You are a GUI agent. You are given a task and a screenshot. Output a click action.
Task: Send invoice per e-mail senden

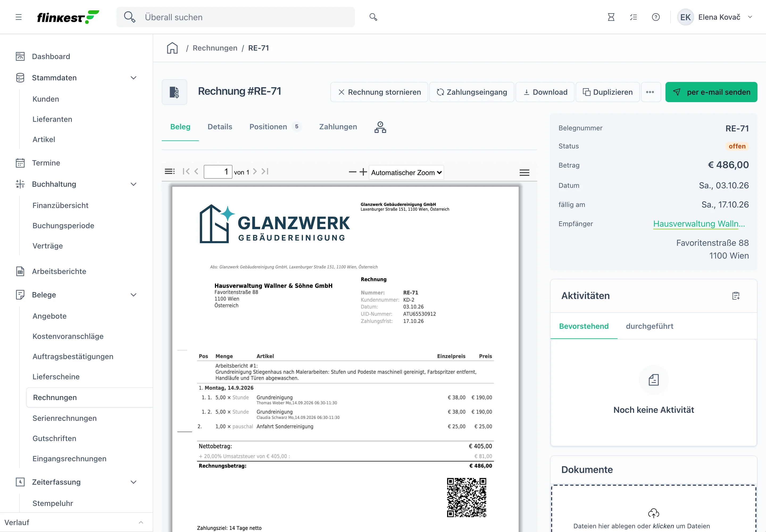pos(711,92)
